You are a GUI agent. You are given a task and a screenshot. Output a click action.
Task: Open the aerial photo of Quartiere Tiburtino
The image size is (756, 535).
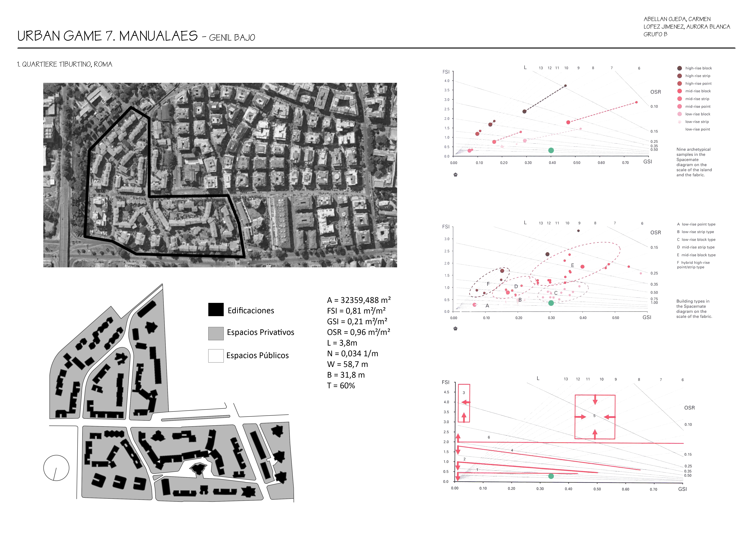pyautogui.click(x=220, y=175)
